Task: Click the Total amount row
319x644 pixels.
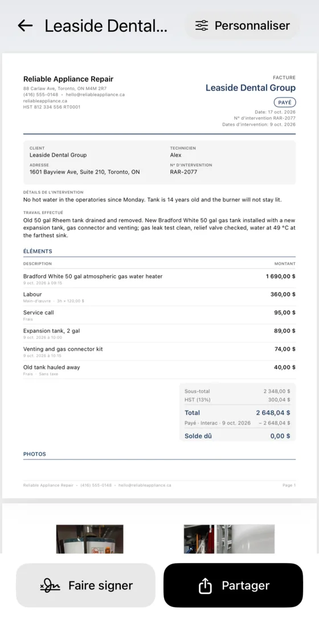Action: (237, 413)
